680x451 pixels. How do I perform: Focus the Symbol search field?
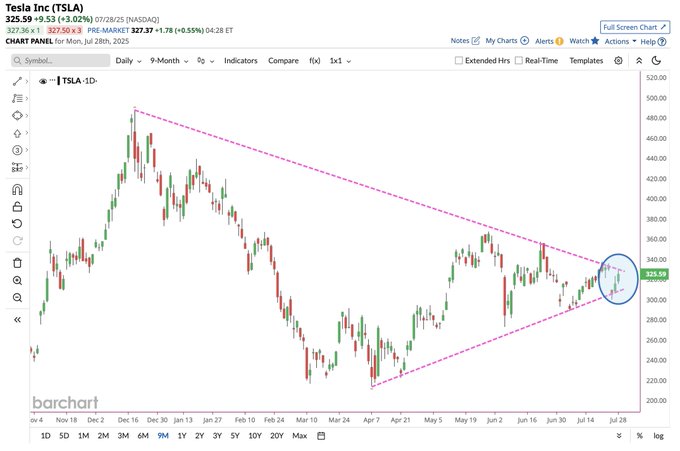click(x=61, y=61)
